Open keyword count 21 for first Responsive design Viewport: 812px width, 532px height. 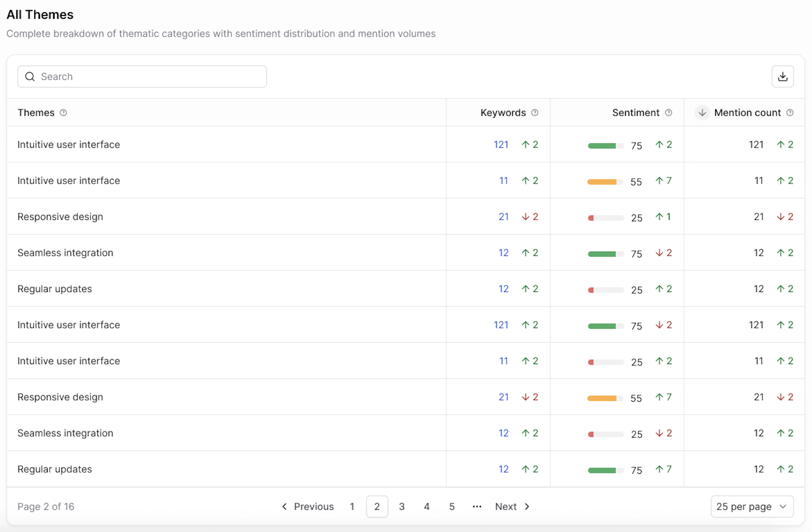pyautogui.click(x=503, y=217)
